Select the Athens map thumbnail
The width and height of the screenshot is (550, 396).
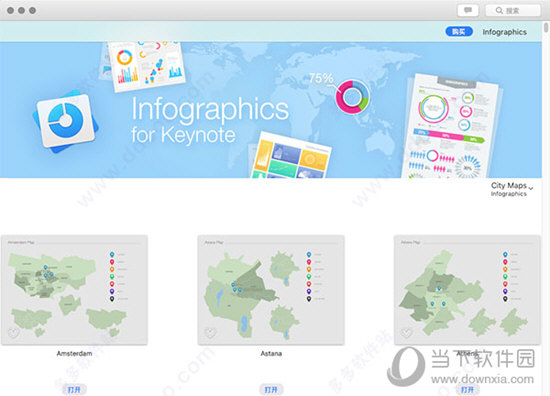click(467, 290)
